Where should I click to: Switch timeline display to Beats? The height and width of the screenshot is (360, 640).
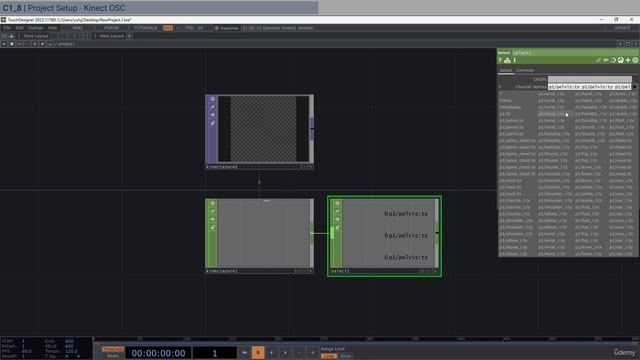point(113,356)
